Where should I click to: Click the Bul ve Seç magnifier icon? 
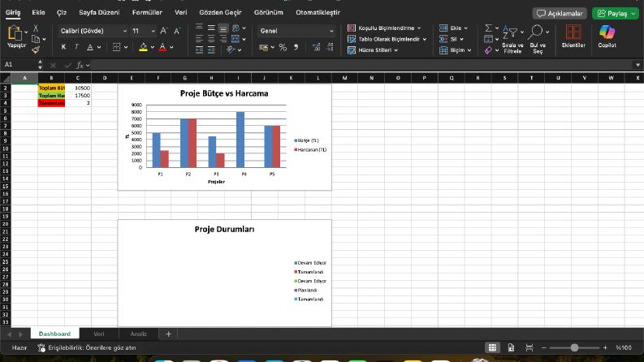[535, 32]
